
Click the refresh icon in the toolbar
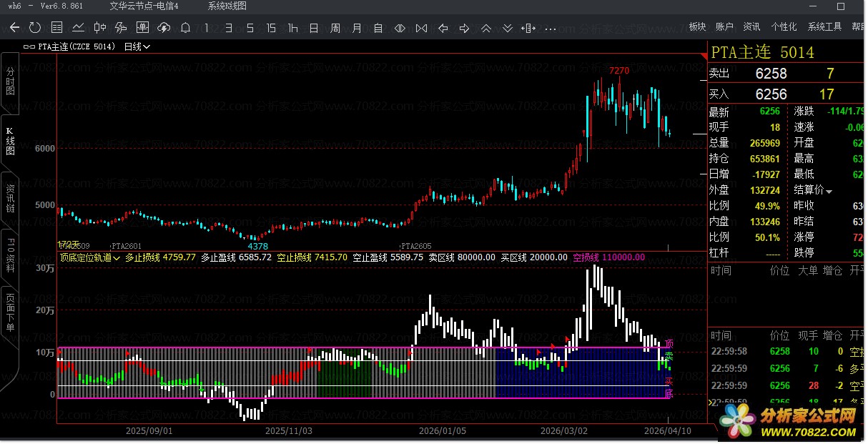point(35,29)
